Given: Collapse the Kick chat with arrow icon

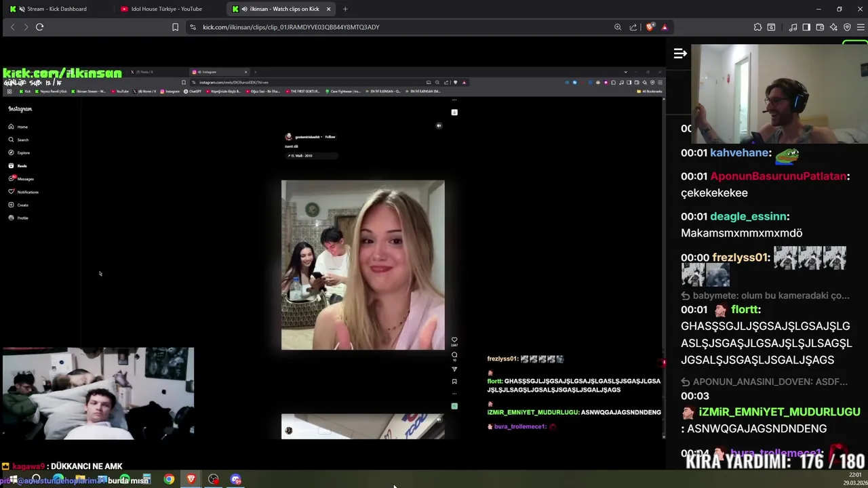Looking at the screenshot, I should (x=680, y=54).
